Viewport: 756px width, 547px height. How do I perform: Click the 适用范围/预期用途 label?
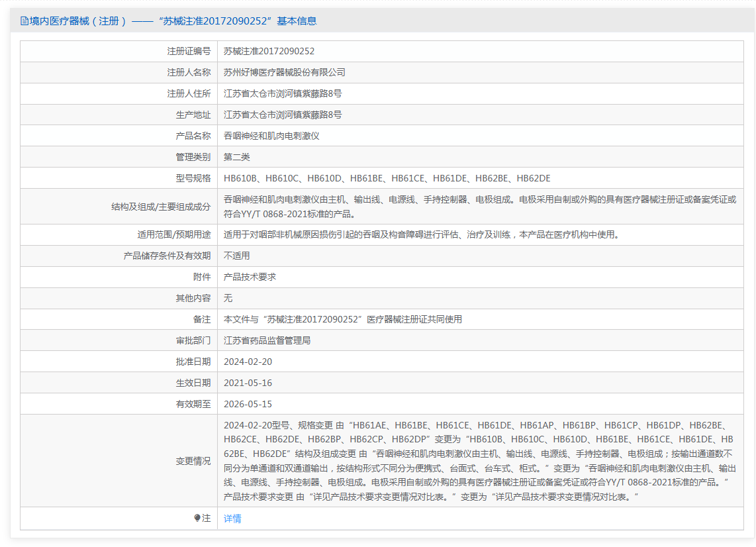pyautogui.click(x=174, y=235)
